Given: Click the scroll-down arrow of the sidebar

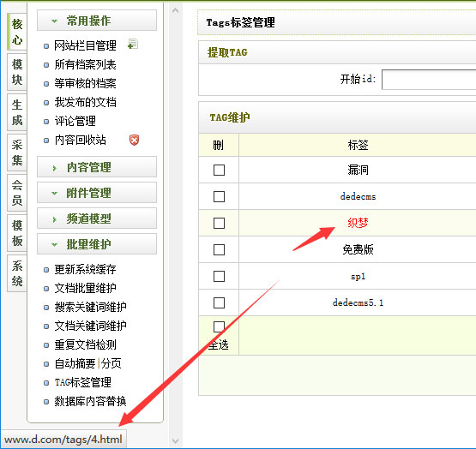Looking at the screenshot, I should (175, 440).
